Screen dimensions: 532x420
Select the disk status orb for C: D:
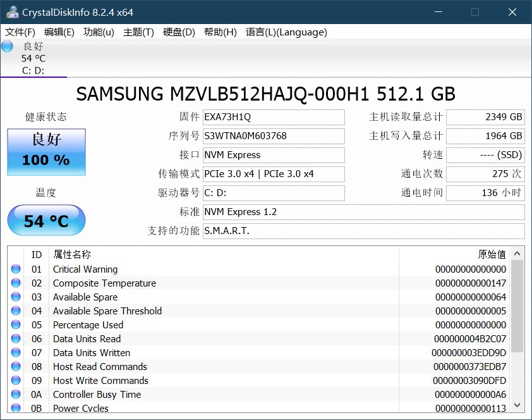8,46
